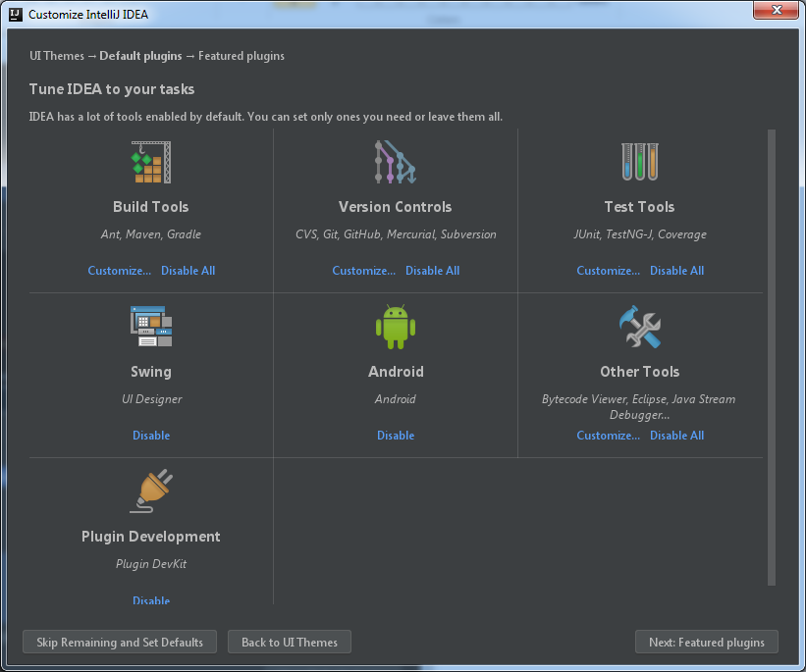Click the Android heading text
The height and width of the screenshot is (672, 806).
tap(396, 372)
